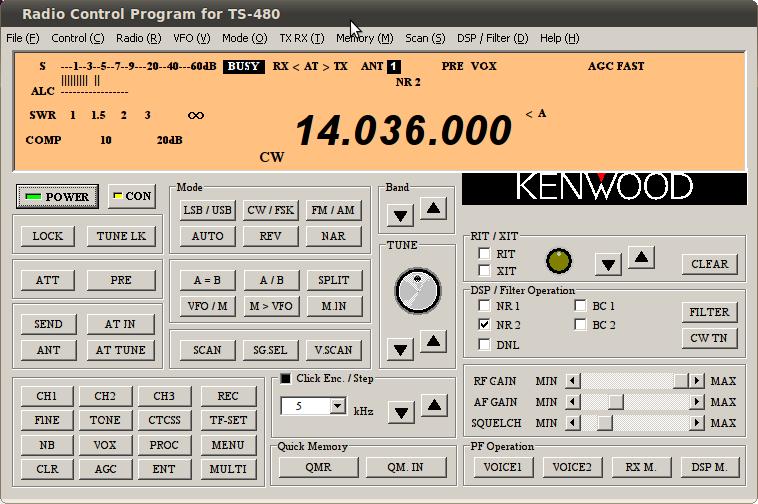
Task: Click the RIT/XIT down arrow button
Action: click(x=608, y=264)
